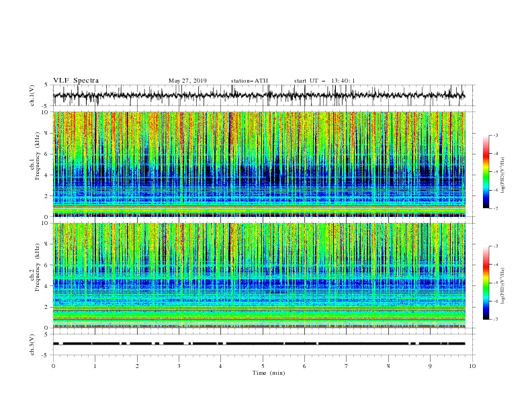
Task: Click the "ch.3(V)" axis label
Action: [32, 345]
